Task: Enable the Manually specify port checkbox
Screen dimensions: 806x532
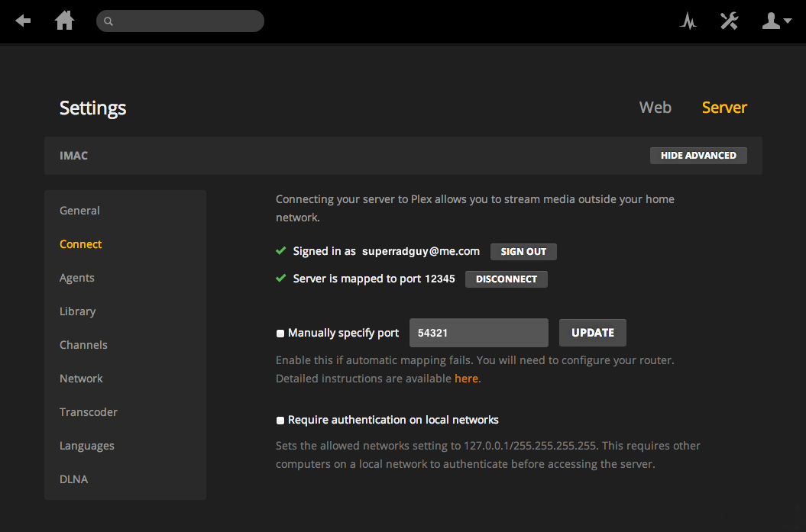Action: click(280, 334)
